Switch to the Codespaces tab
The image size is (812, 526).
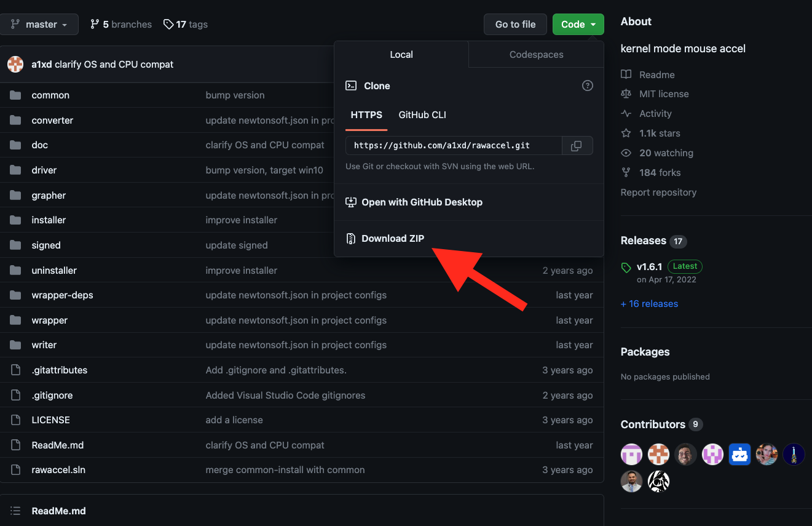536,55
